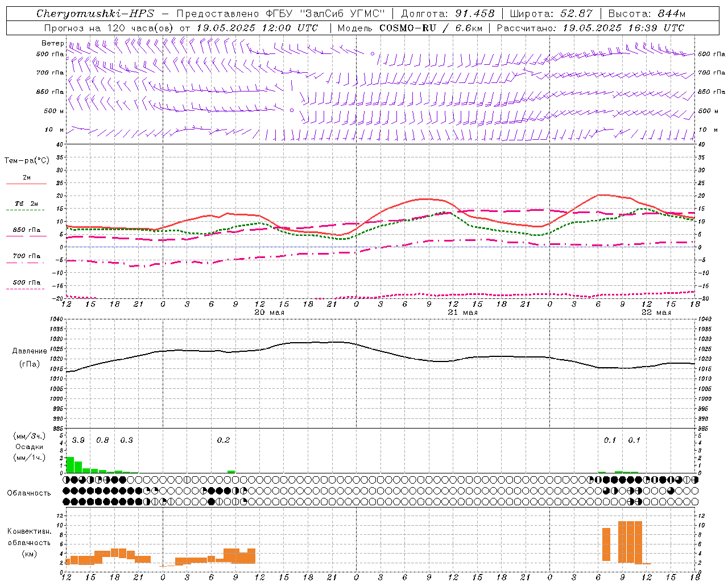Image resolution: width=728 pixels, height=582 pixels.
Task: Click the model name COSMO-RU / 6.6км
Action: (x=431, y=28)
